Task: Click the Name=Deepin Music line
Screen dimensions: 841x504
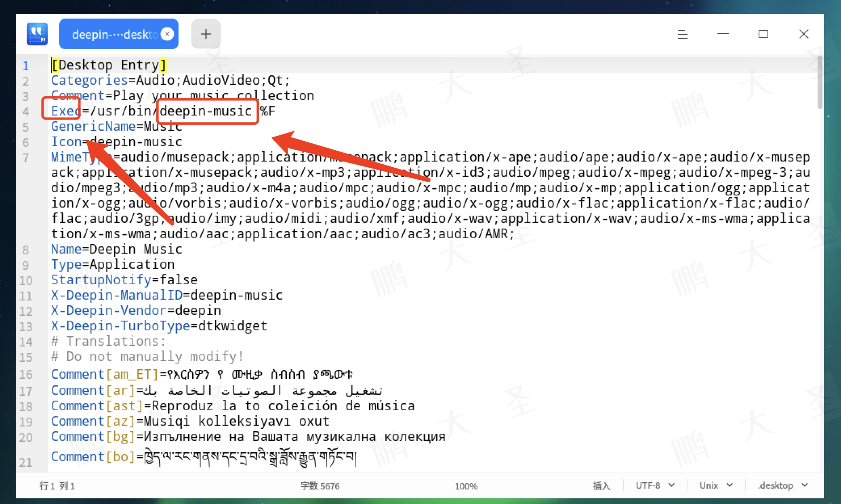Action: coord(116,249)
